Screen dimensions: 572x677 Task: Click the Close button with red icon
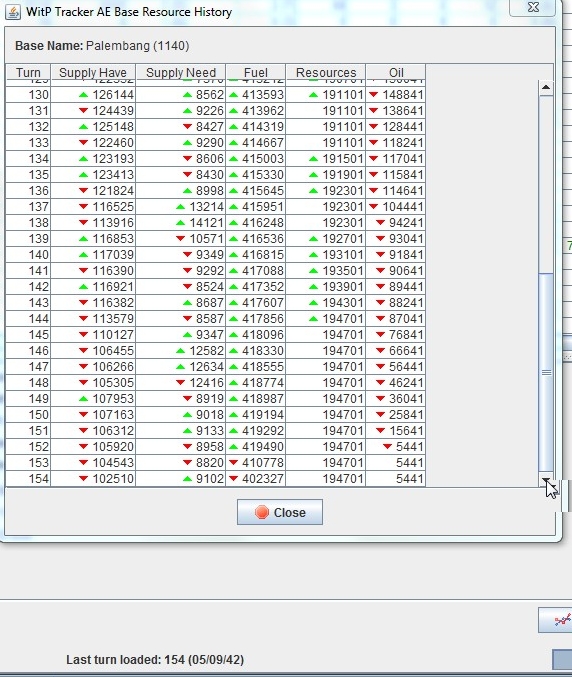[x=280, y=512]
